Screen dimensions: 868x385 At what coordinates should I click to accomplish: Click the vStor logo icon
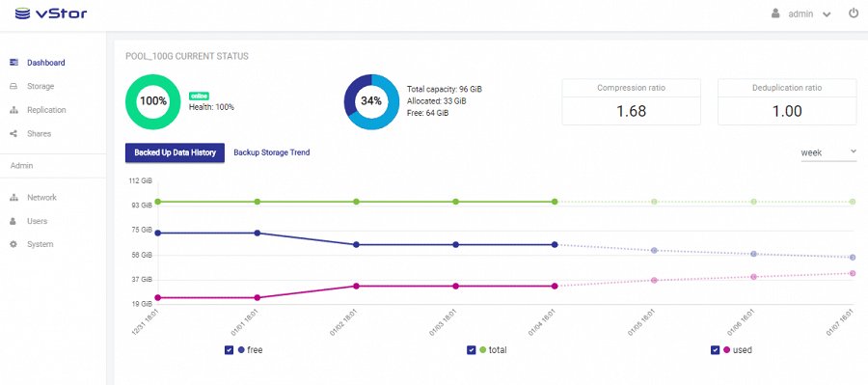point(23,14)
